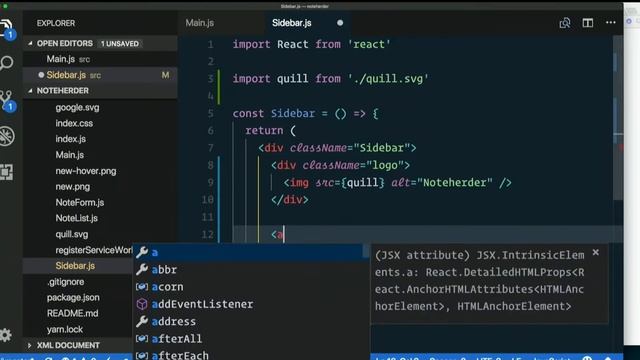Click the EXPLORER panel title
This screenshot has width=640, height=360.
tap(56, 23)
